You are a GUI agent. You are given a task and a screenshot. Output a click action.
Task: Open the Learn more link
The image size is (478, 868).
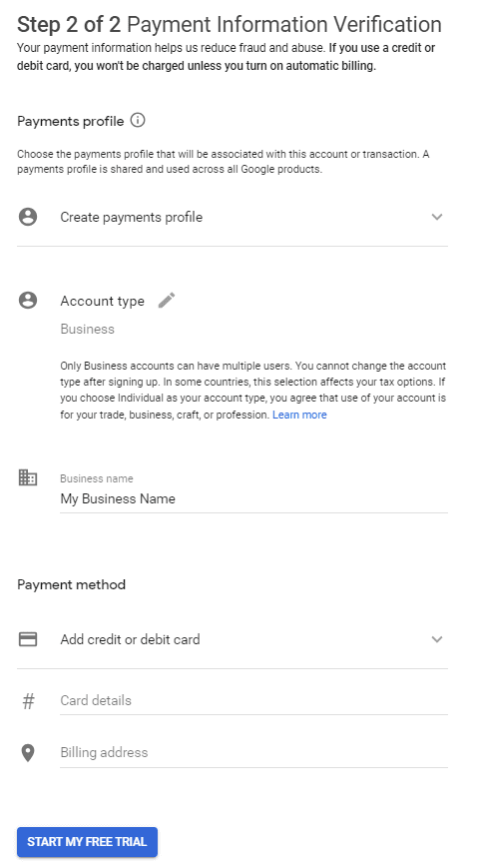(x=299, y=415)
